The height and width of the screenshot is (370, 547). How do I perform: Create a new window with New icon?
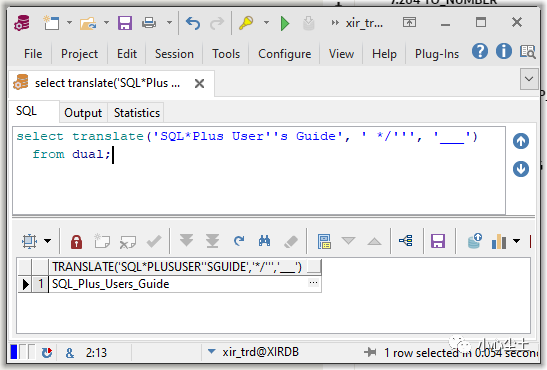(x=51, y=23)
